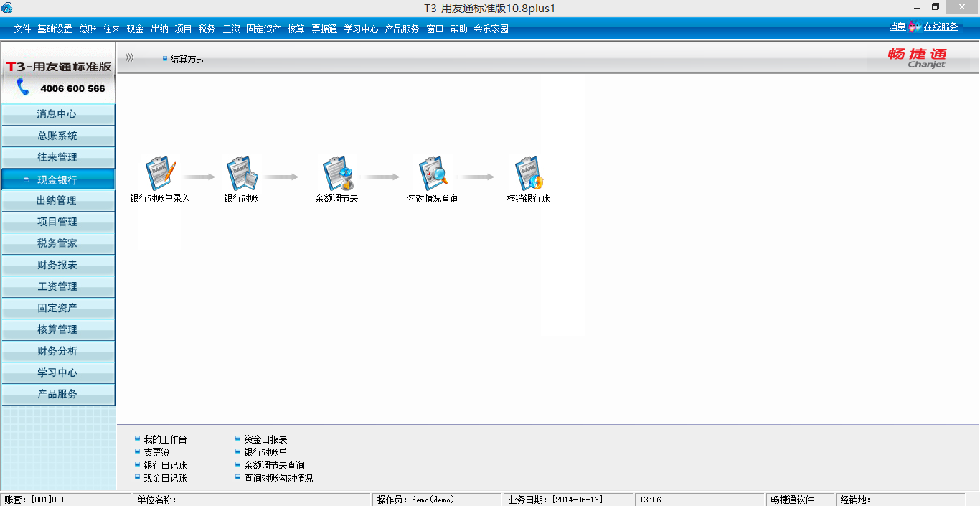Open the 基础设置 menu

55,29
